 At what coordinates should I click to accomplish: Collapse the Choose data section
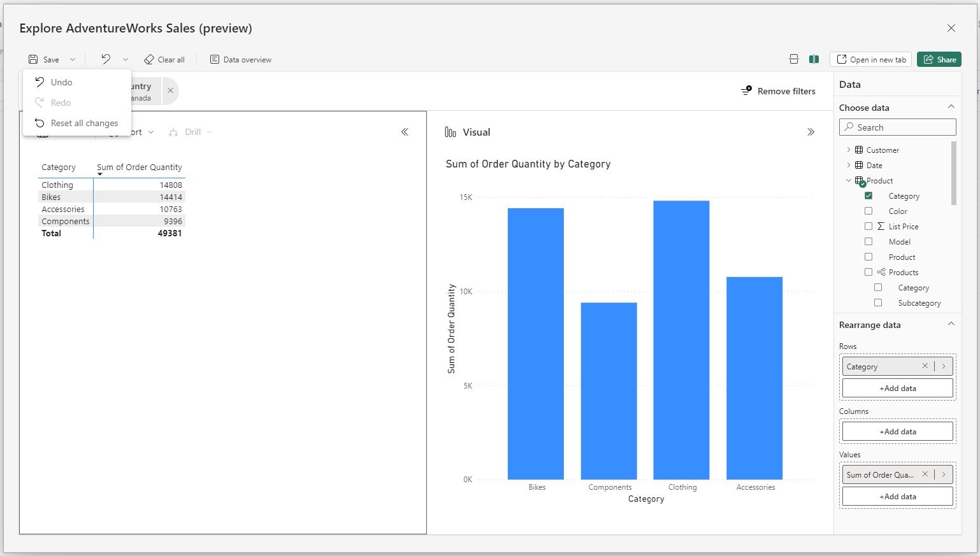[x=951, y=107]
